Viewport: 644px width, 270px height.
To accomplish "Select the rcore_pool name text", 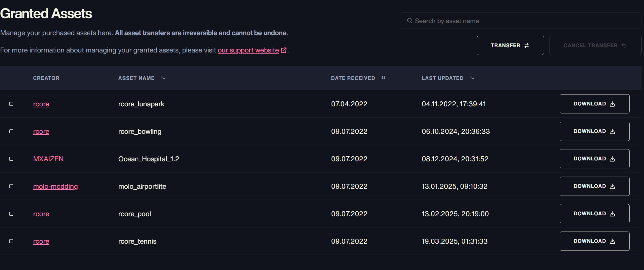I will (x=135, y=214).
